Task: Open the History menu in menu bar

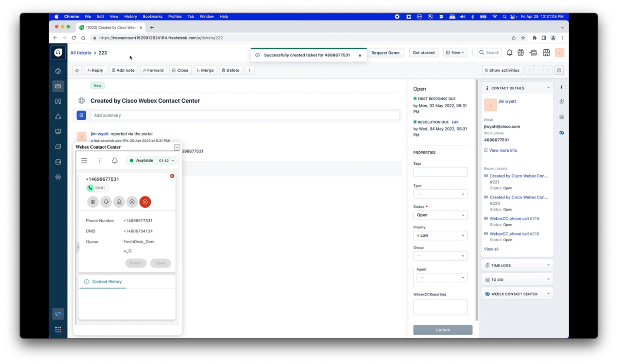Action: (130, 16)
